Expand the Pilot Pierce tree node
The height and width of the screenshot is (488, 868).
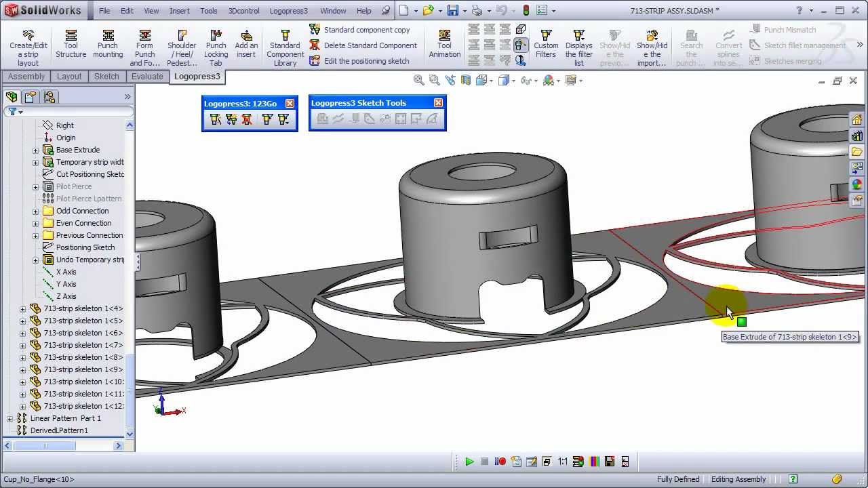tap(35, 186)
